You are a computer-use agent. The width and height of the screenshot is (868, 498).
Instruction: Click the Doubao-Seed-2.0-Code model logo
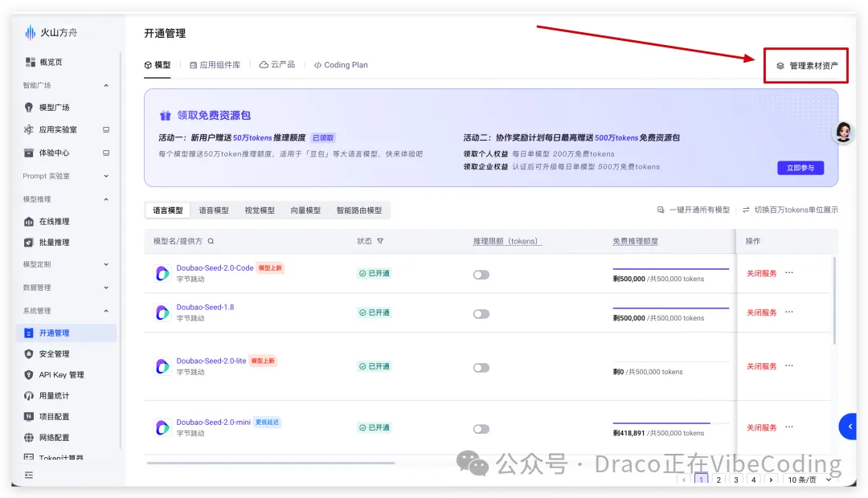click(x=162, y=273)
